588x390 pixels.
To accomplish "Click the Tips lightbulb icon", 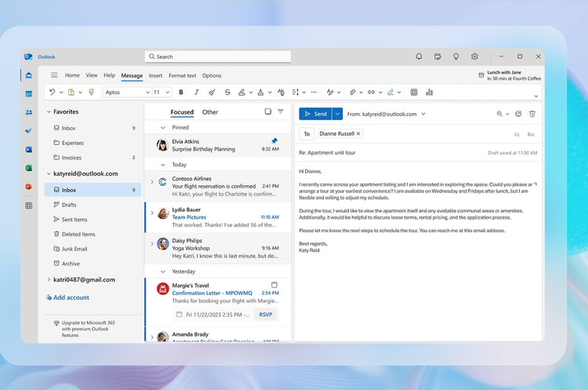I will [456, 56].
